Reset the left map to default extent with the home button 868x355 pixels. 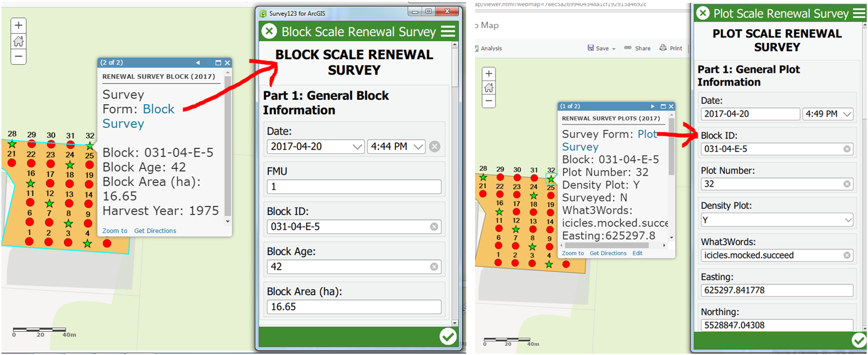click(19, 41)
